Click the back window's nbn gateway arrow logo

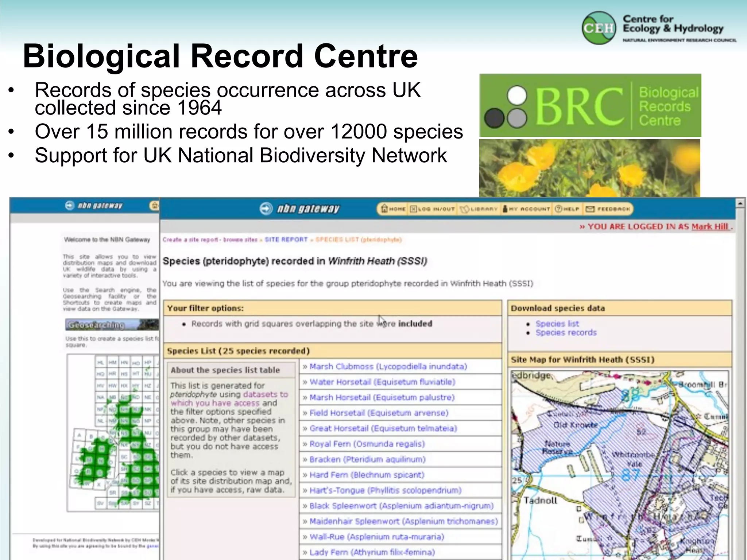(70, 206)
